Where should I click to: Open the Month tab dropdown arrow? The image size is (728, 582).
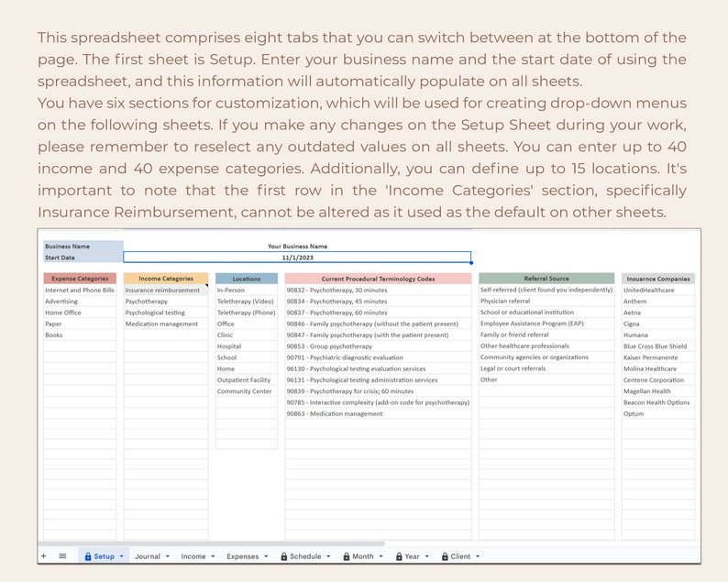tap(381, 556)
